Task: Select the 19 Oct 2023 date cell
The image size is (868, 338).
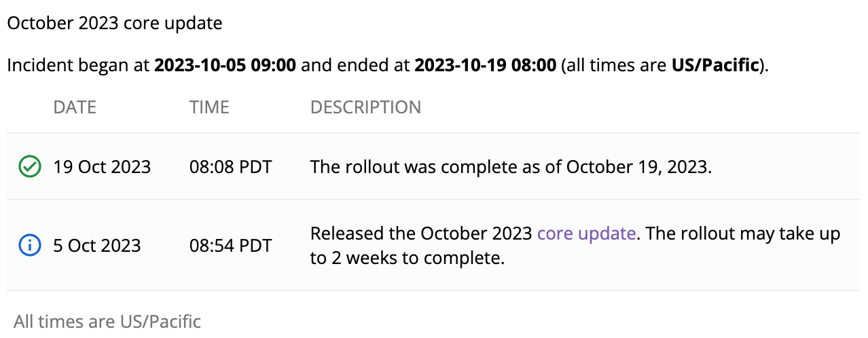Action: 102,166
